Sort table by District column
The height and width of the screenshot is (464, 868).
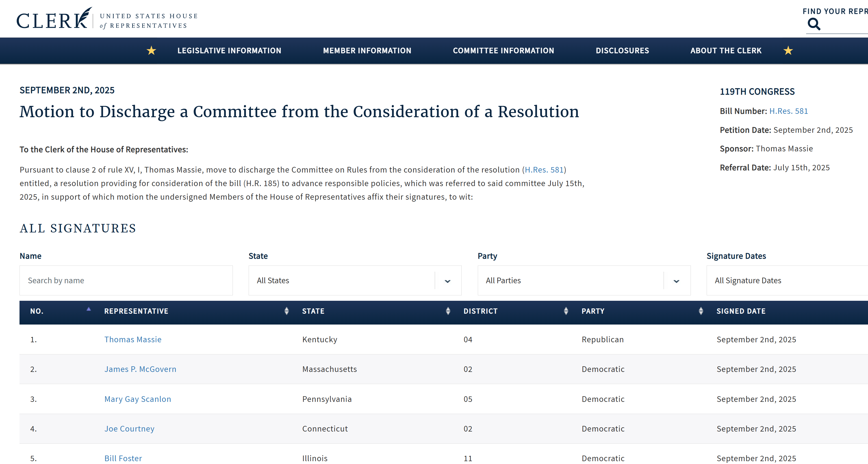coord(566,311)
